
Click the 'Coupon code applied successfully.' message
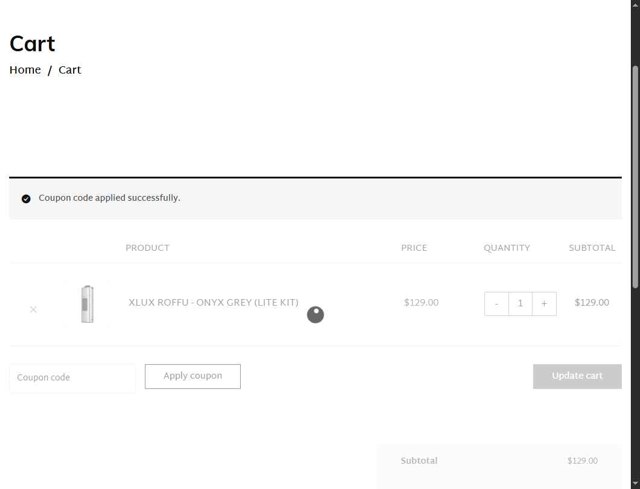[x=109, y=198]
